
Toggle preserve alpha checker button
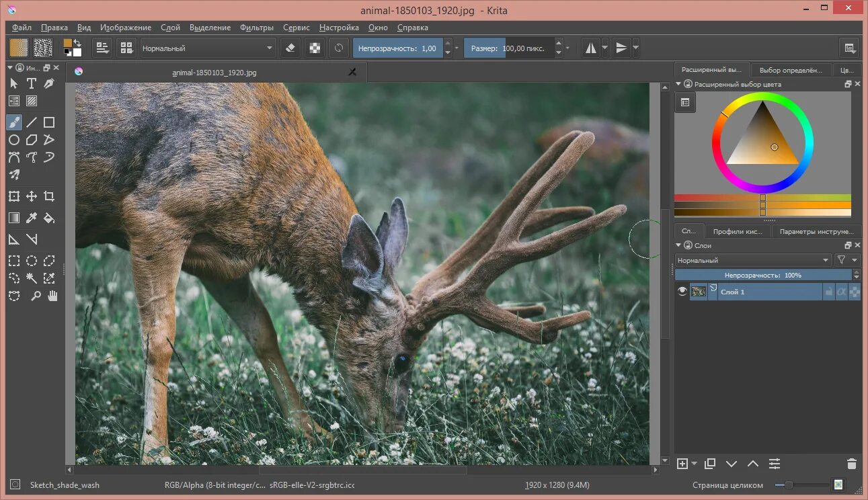[314, 48]
